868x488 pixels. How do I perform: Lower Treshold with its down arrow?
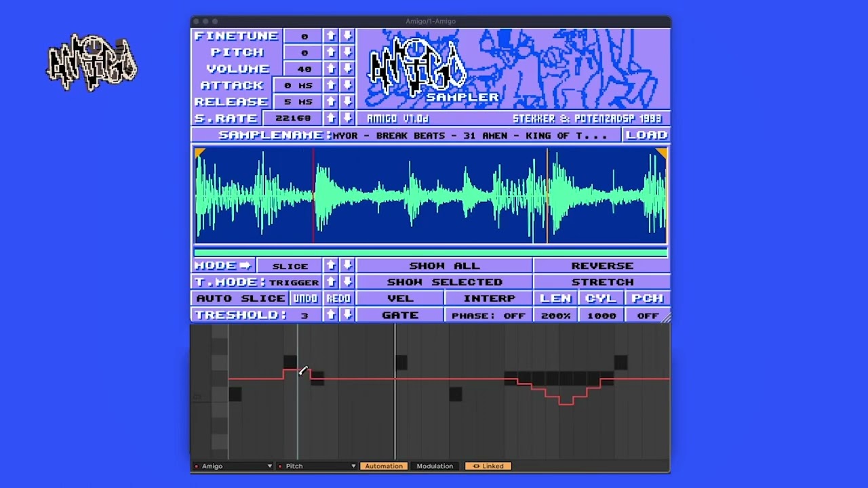click(x=347, y=314)
